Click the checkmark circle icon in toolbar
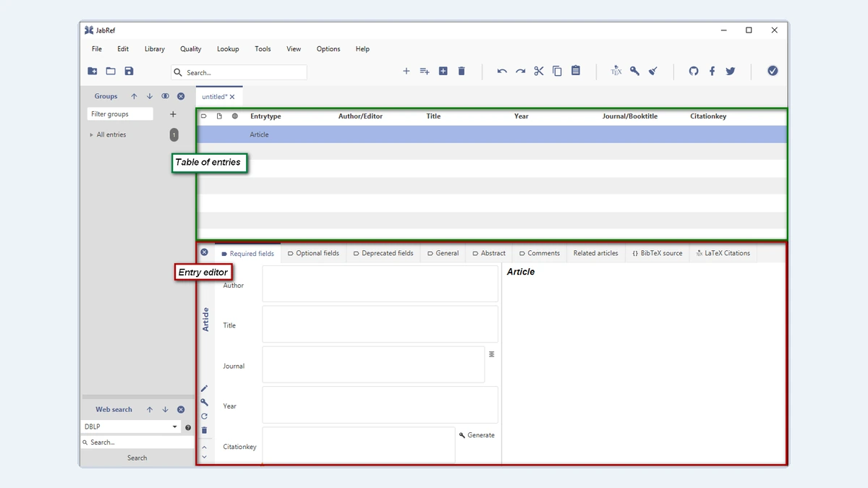This screenshot has width=868, height=488. (773, 71)
